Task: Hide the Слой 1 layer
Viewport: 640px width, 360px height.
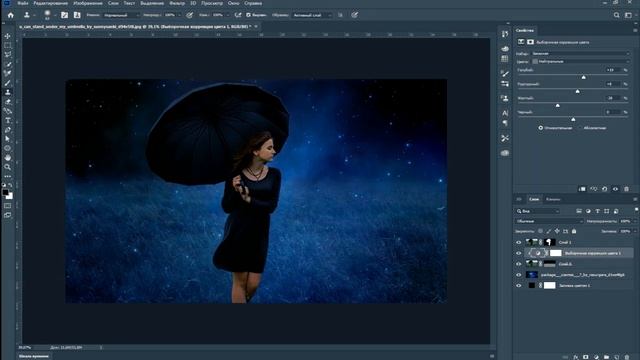Action: (x=518, y=242)
